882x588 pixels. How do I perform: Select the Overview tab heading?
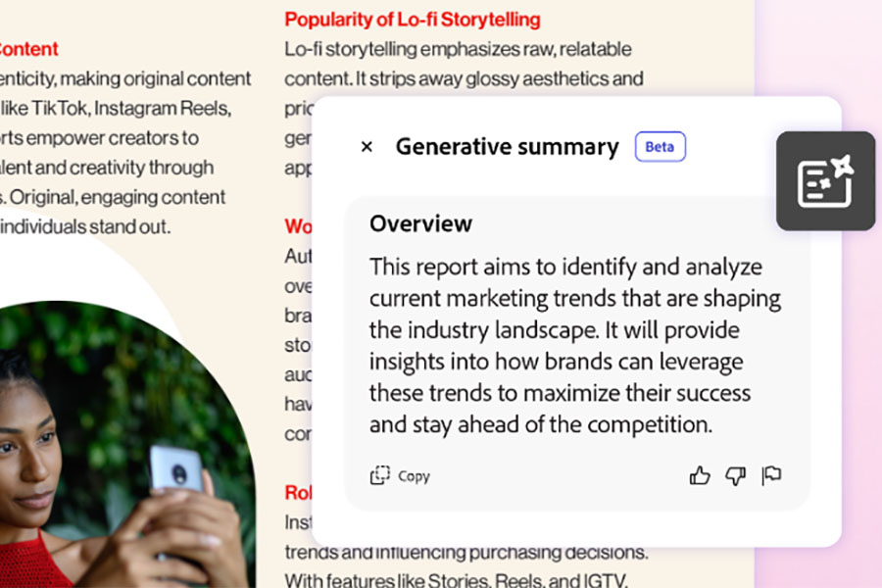[420, 223]
